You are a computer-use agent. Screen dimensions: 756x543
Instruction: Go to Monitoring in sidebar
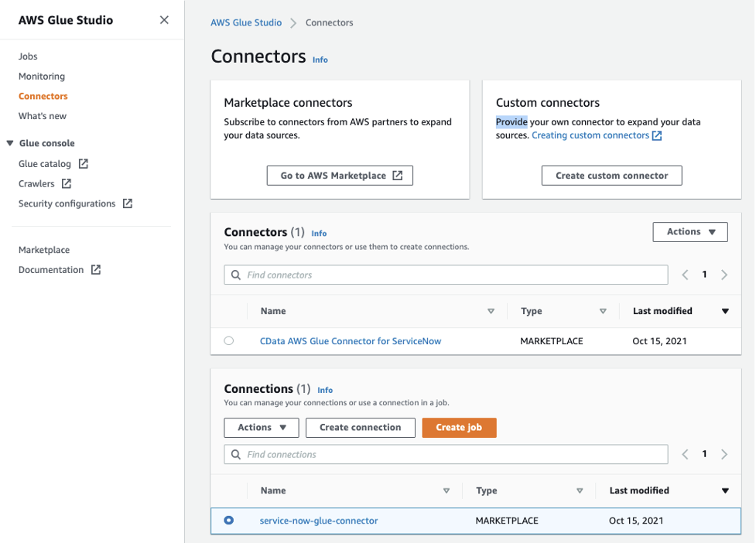pyautogui.click(x=42, y=77)
